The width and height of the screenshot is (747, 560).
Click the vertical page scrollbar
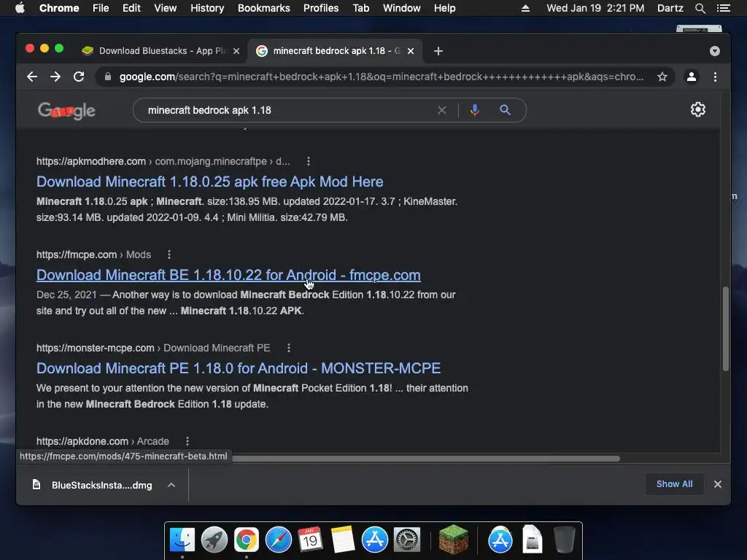[726, 329]
